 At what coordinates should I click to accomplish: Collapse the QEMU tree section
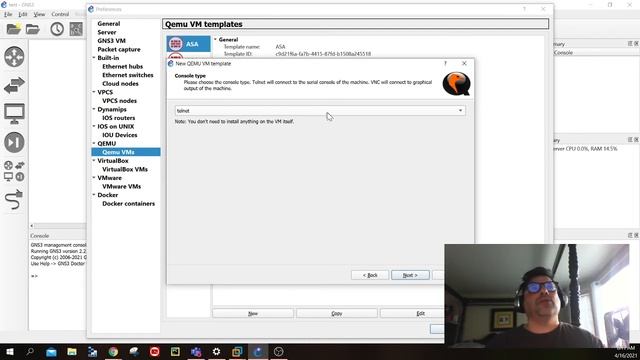94,144
